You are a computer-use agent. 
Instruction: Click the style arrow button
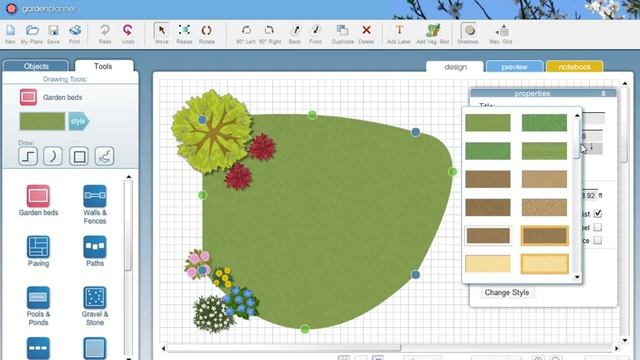[x=78, y=121]
